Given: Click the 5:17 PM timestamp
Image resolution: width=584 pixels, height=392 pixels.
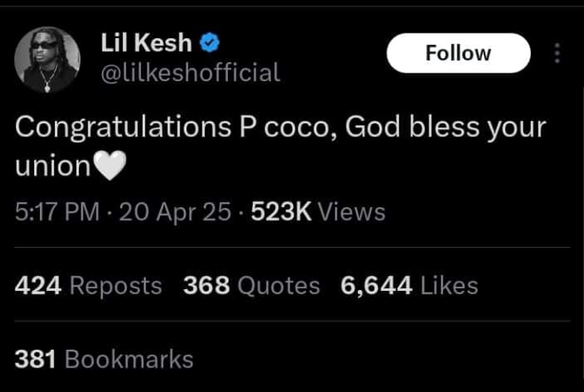Looking at the screenshot, I should tap(57, 212).
